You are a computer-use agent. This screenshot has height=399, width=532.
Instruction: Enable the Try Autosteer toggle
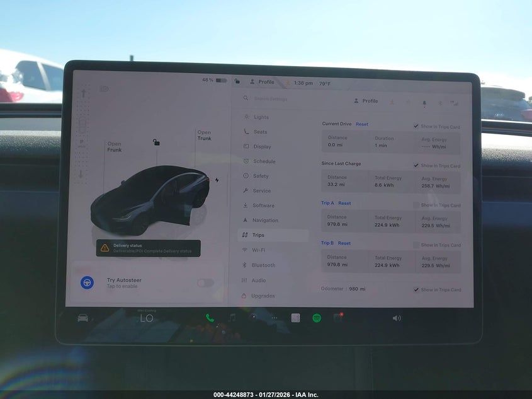(205, 284)
